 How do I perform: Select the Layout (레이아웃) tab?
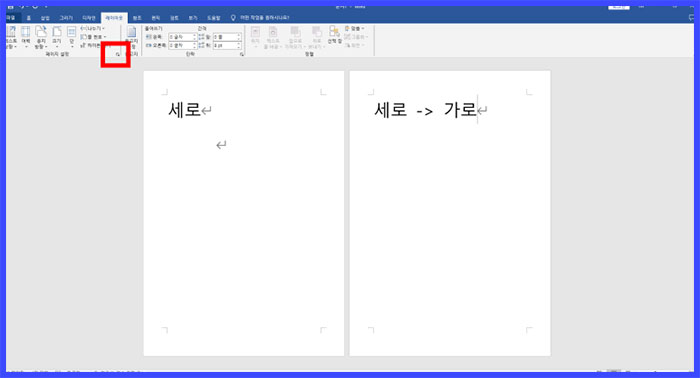point(114,18)
